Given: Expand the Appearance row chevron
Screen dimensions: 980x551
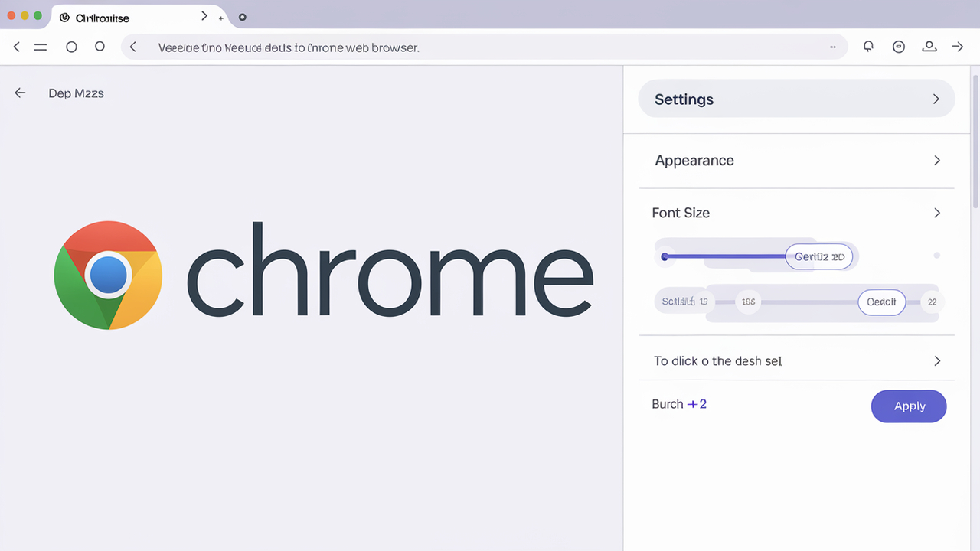Looking at the screenshot, I should (936, 161).
